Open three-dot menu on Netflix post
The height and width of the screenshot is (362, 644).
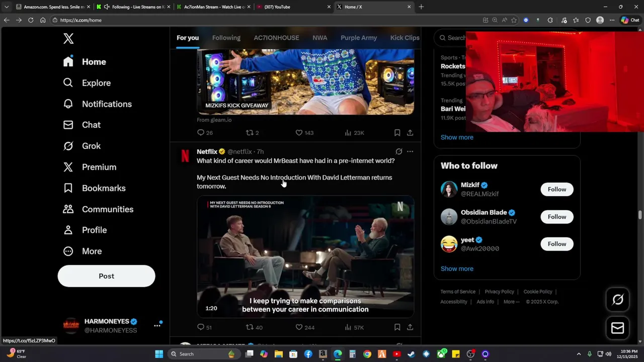coord(410,151)
